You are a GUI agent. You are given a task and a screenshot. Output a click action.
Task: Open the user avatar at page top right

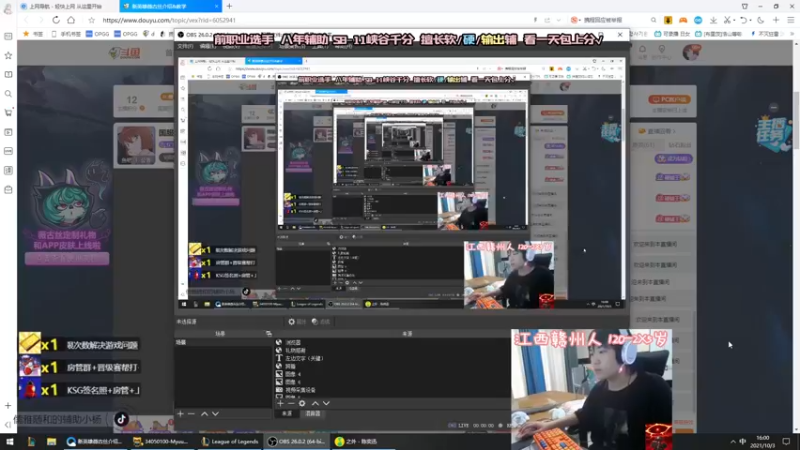[691, 52]
